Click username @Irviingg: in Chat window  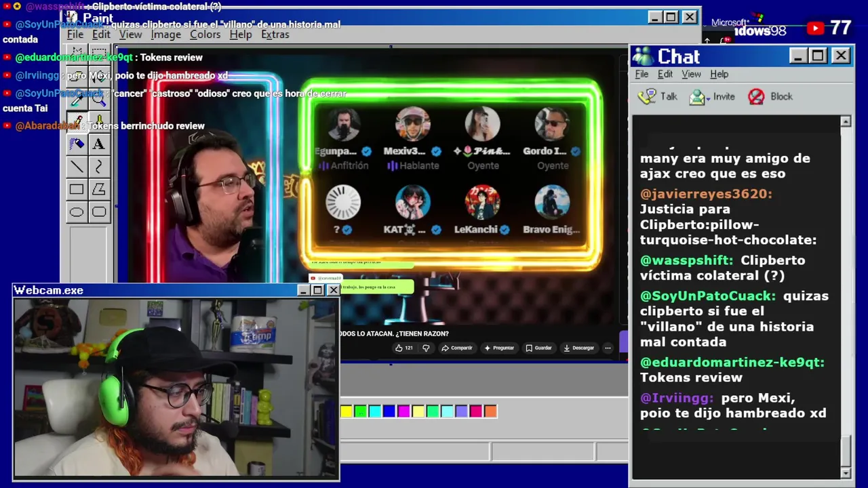677,398
